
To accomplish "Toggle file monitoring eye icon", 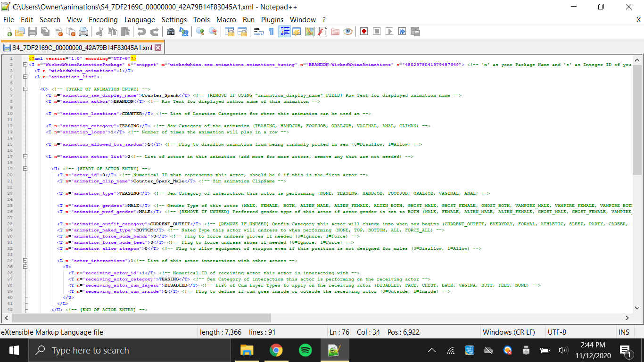I will click(x=348, y=32).
